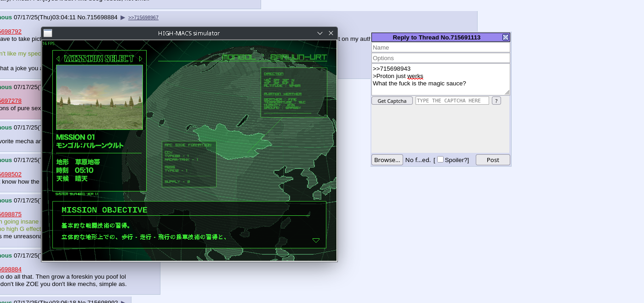Tick the Spoiler? checkbox
644x303 pixels.
click(x=440, y=159)
